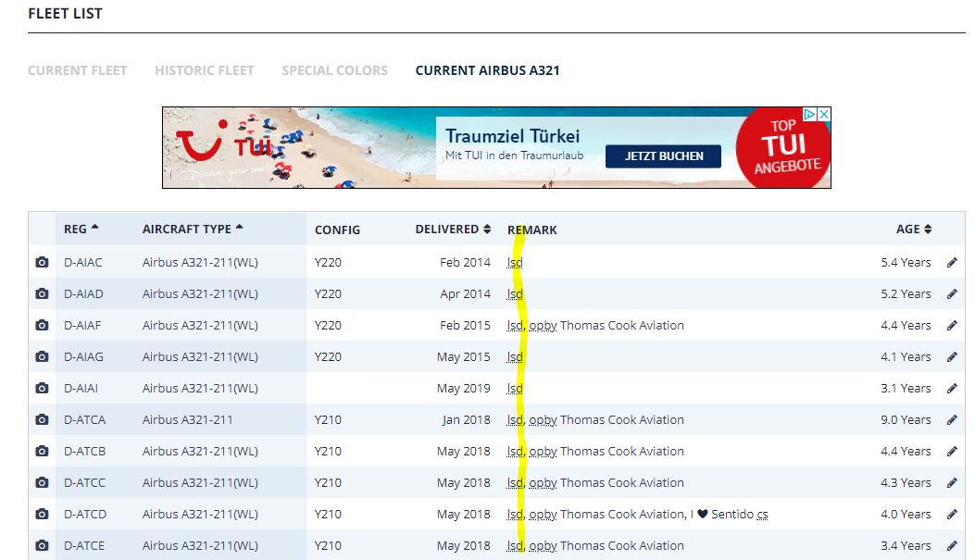Select the camera icon for D-AIAI
The width and height of the screenshot is (975, 560).
[42, 388]
